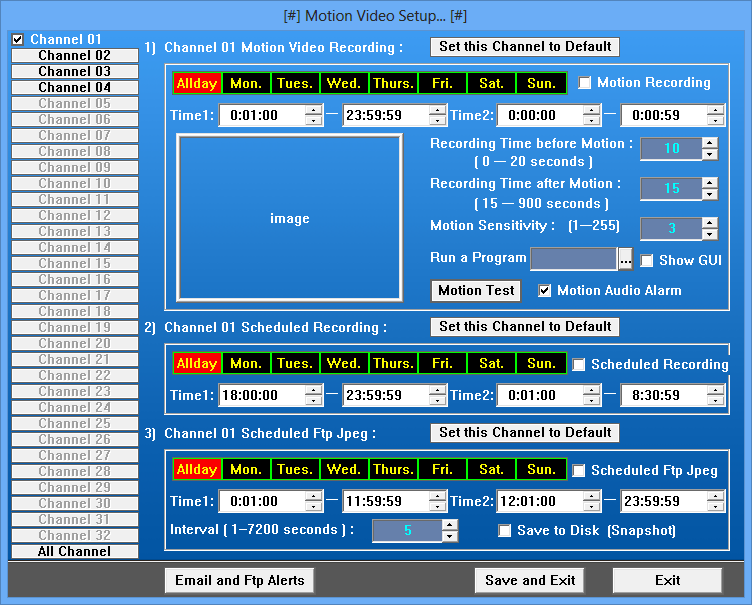Screen dimensions: 752x605
Task: Enable the Scheduled Ftp Jpeg checkbox
Action: coord(578,471)
